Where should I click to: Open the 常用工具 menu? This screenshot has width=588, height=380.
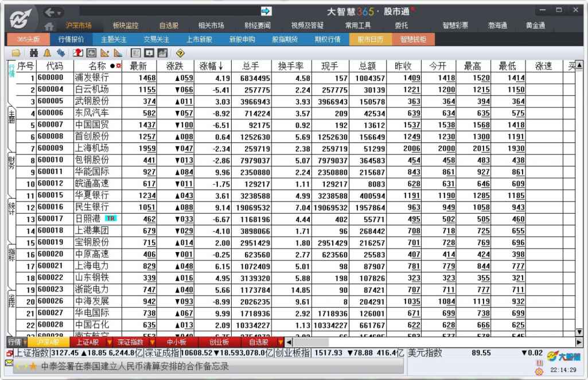click(x=358, y=25)
